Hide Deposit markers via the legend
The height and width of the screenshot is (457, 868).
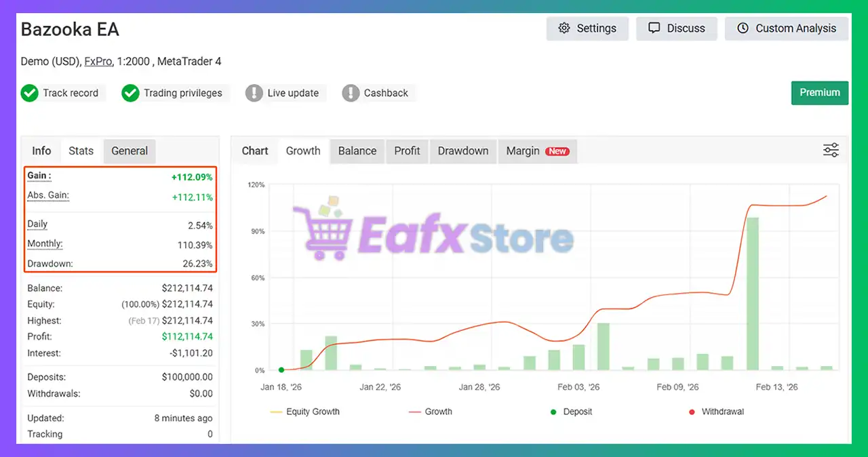click(573, 412)
